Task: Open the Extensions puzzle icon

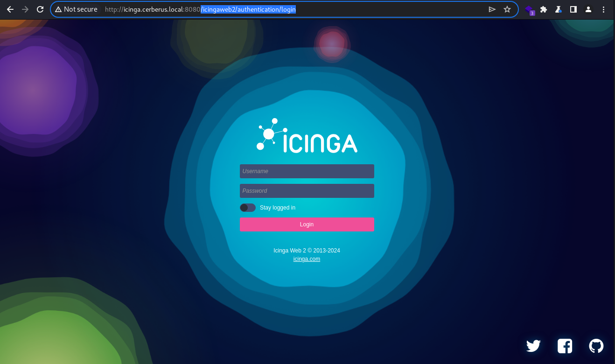Action: (x=544, y=9)
